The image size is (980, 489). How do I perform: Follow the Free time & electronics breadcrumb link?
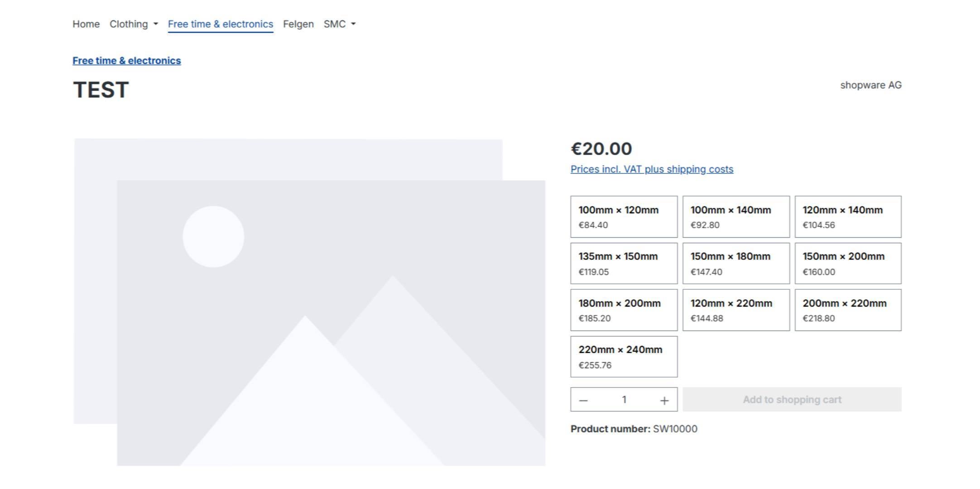127,61
